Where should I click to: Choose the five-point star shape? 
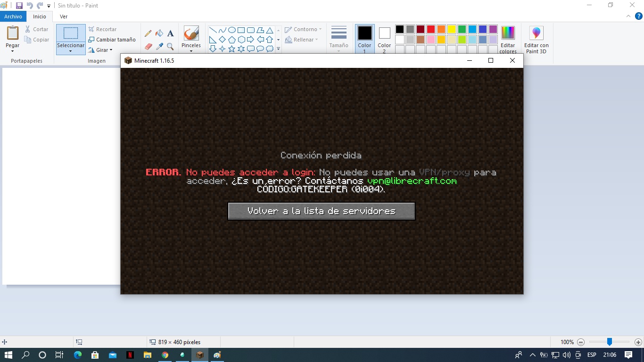(x=231, y=49)
